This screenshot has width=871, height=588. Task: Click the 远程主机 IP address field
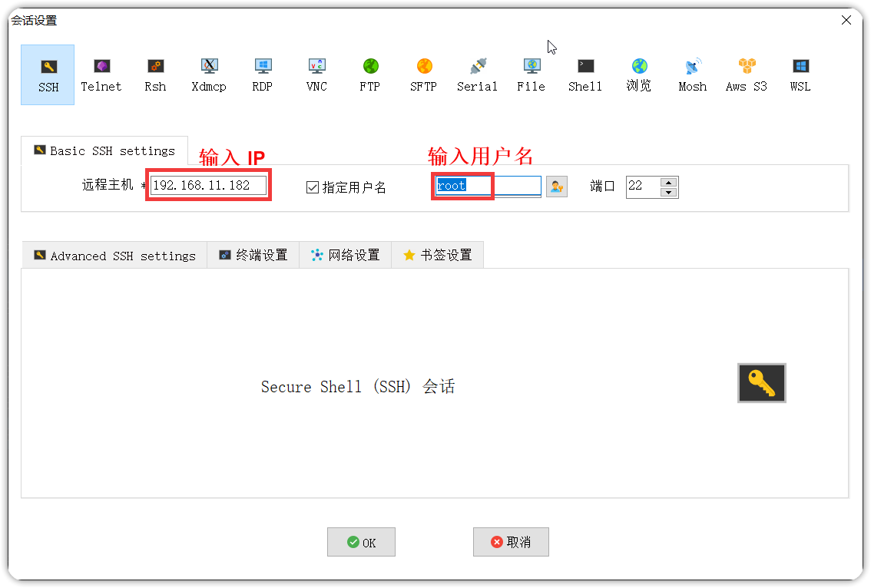coord(208,185)
